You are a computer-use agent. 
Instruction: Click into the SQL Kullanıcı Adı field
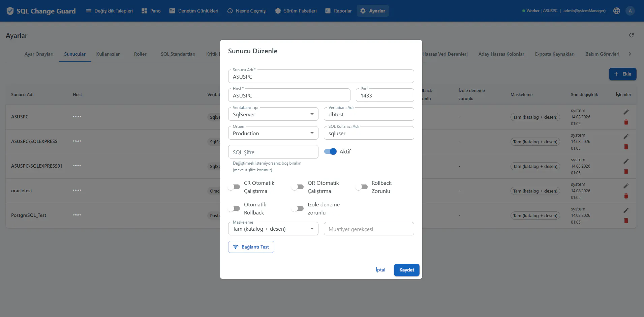tap(369, 133)
